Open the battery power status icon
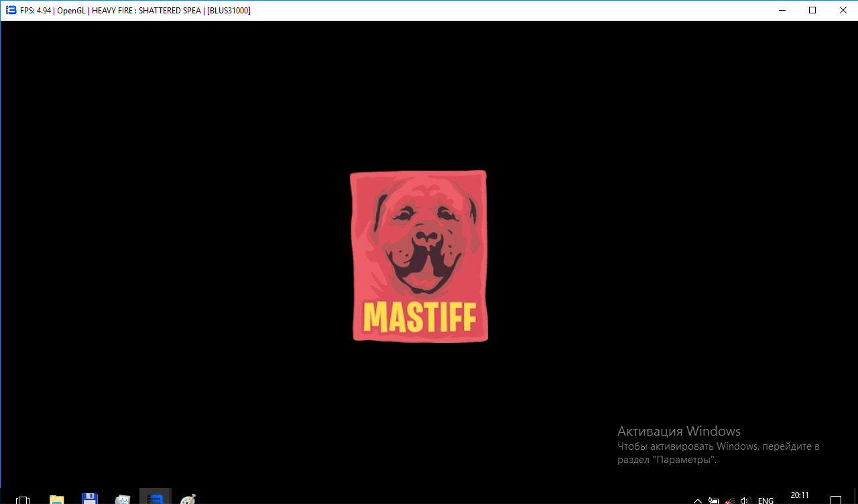This screenshot has width=858, height=504. (x=714, y=500)
